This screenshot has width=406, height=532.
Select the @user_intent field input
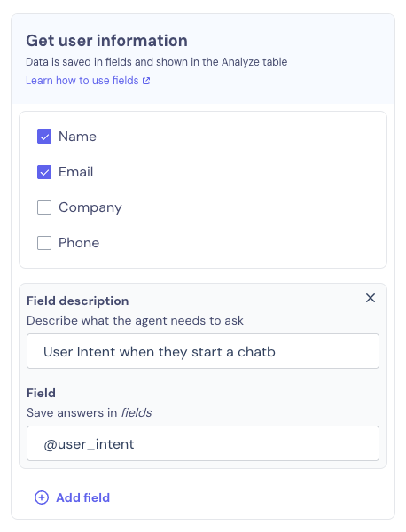(x=203, y=443)
